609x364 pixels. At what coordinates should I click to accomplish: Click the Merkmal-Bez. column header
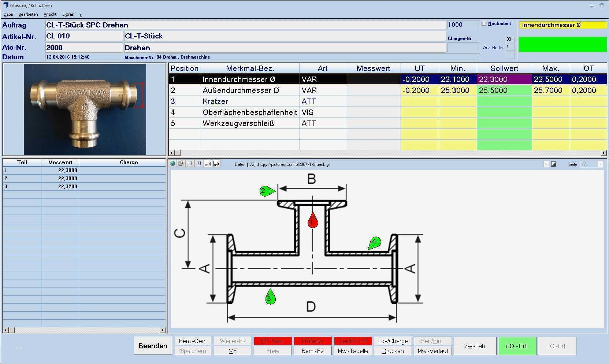click(250, 68)
